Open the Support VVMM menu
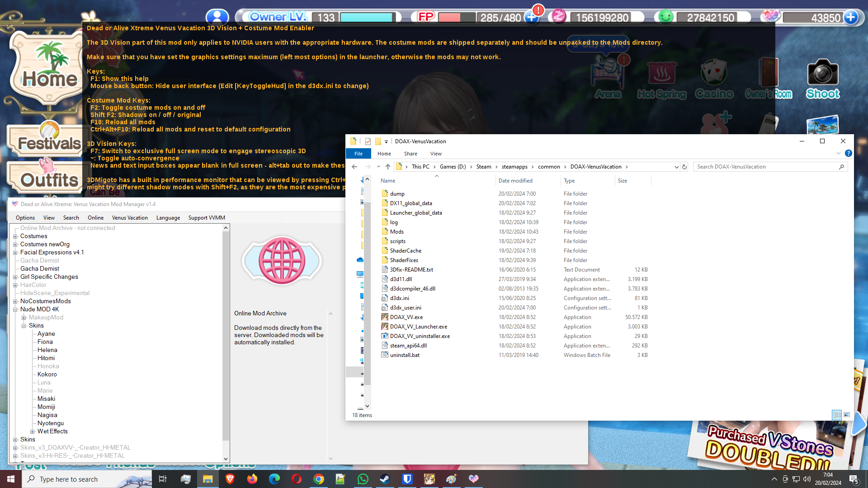This screenshot has width=868, height=488. (207, 218)
